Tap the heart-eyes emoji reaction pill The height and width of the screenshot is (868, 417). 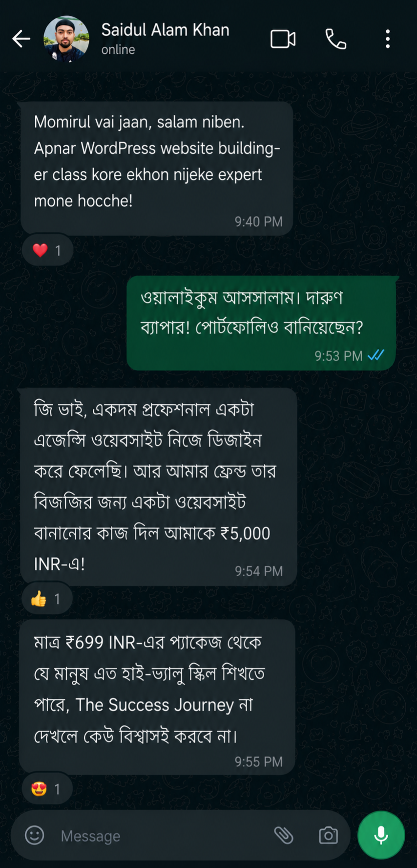pos(47,788)
